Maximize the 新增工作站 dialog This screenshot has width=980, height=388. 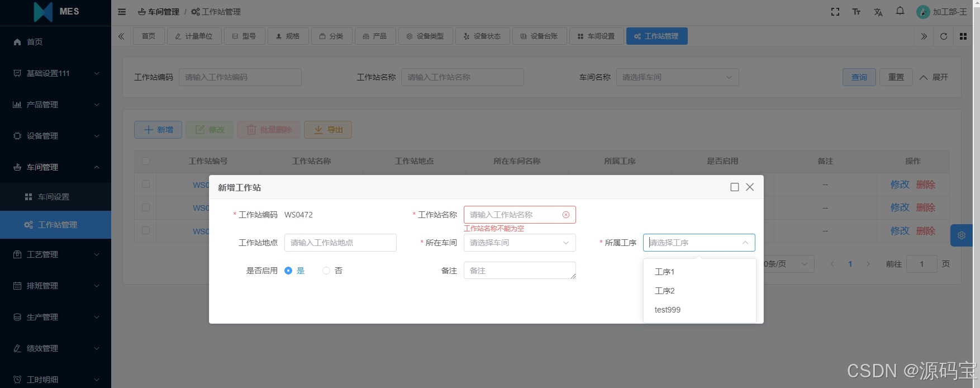pyautogui.click(x=735, y=187)
